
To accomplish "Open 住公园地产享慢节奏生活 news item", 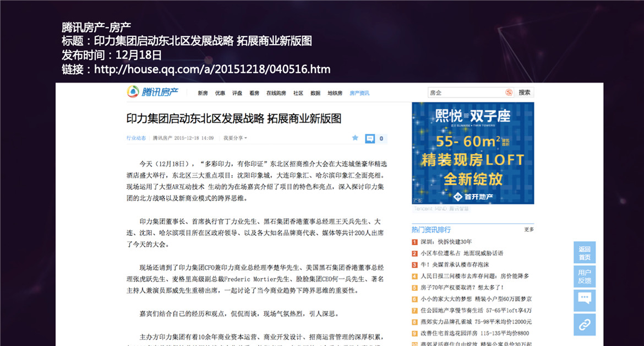I will (476, 310).
